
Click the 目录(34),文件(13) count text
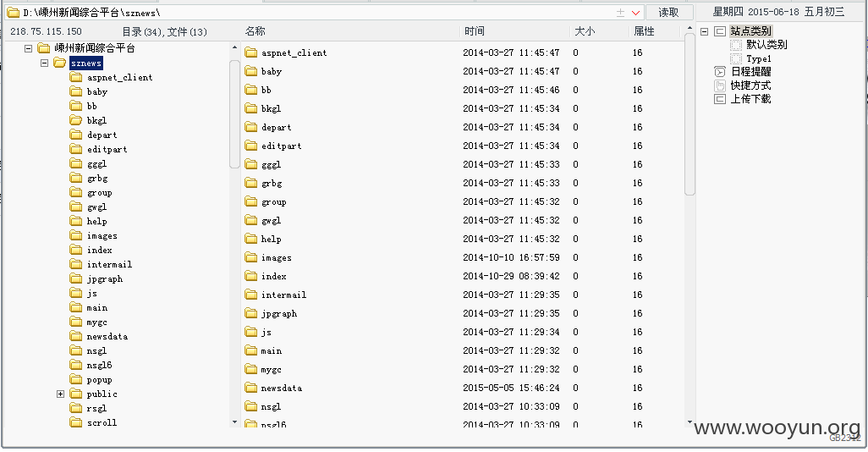[164, 31]
